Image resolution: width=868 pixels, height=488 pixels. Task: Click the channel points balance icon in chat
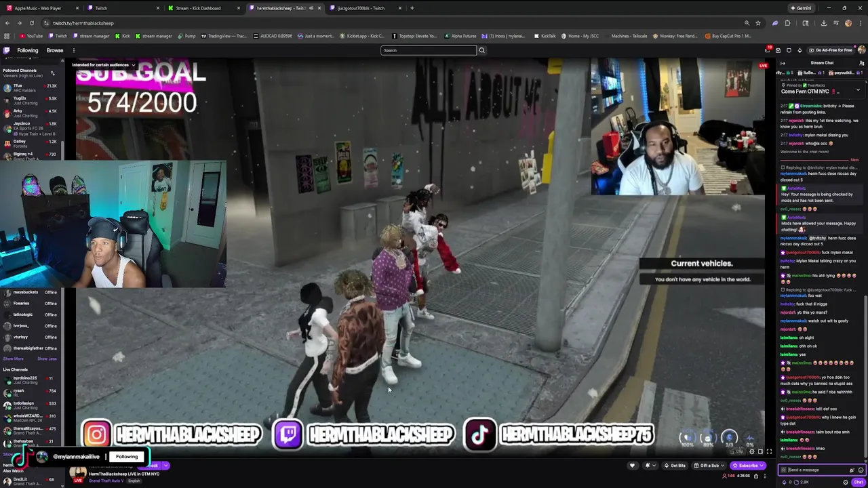[796, 482]
